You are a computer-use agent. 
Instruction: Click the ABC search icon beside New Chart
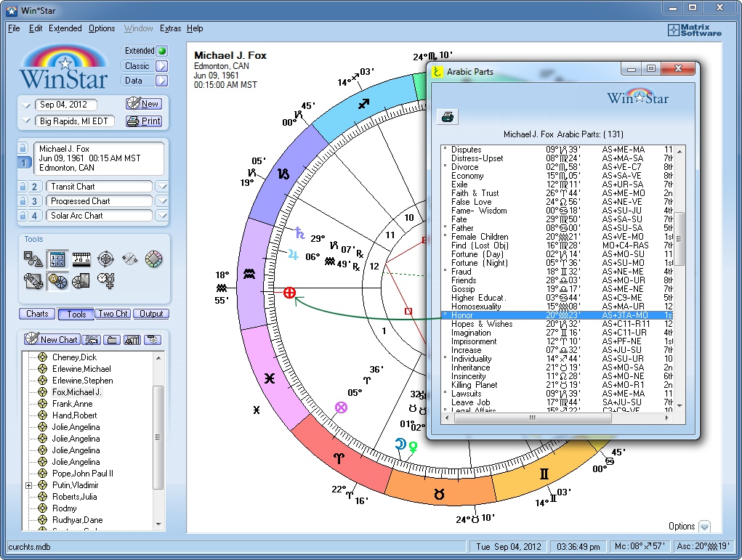point(91,340)
